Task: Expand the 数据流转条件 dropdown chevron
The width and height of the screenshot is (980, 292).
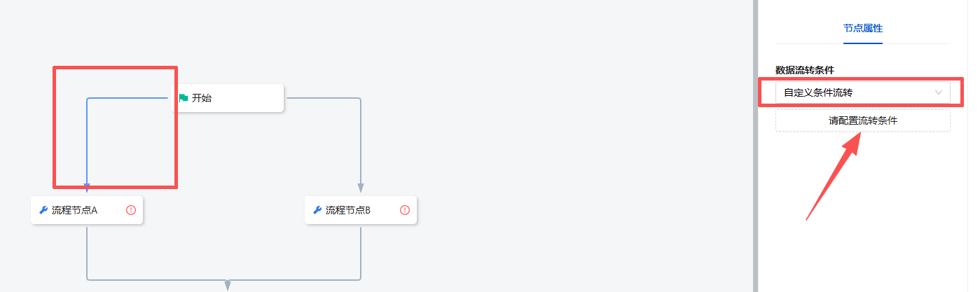Action: tap(939, 92)
